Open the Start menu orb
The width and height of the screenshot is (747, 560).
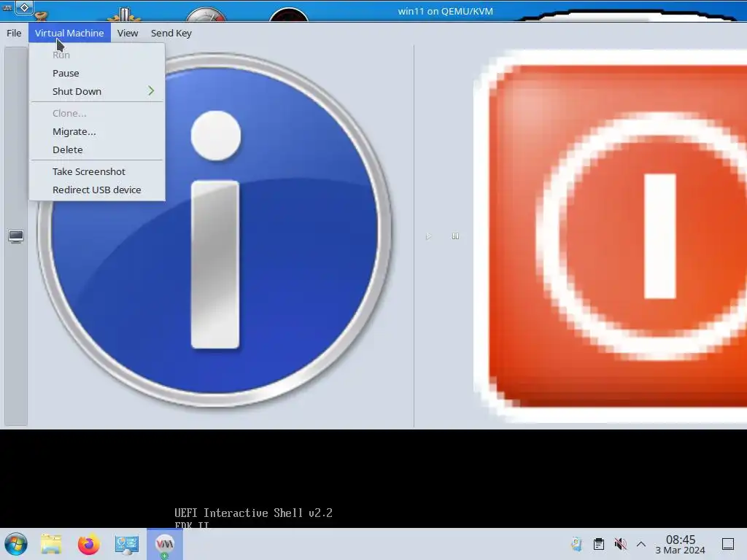[x=16, y=544]
